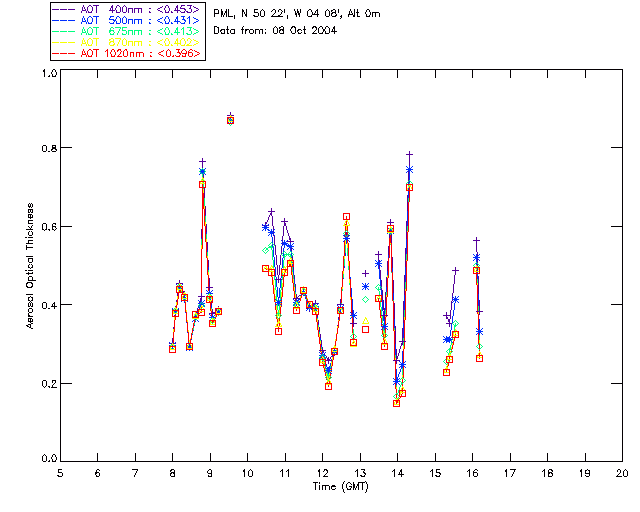The image size is (640, 512).
Task: Click the lowest red square marker near 14 hours
Action: [397, 403]
